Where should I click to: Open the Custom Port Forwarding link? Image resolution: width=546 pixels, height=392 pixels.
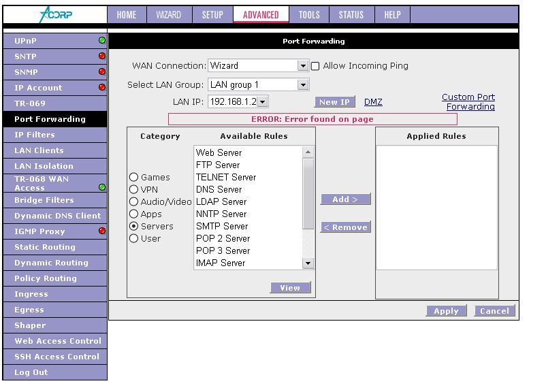(x=468, y=102)
